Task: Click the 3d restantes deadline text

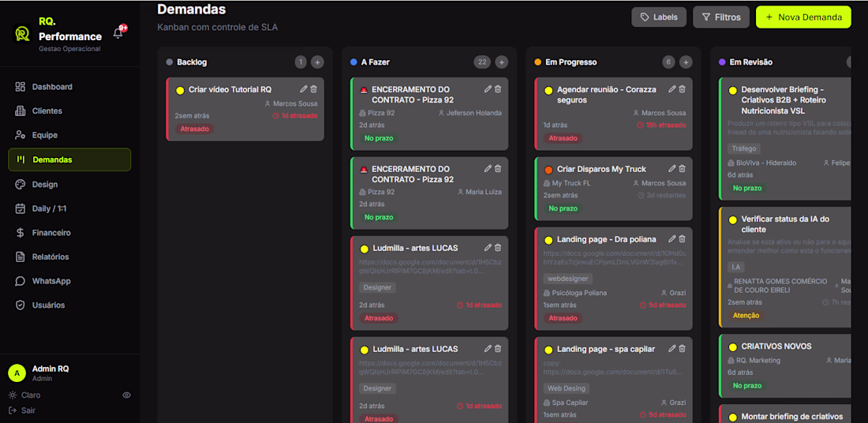Action: click(x=661, y=196)
